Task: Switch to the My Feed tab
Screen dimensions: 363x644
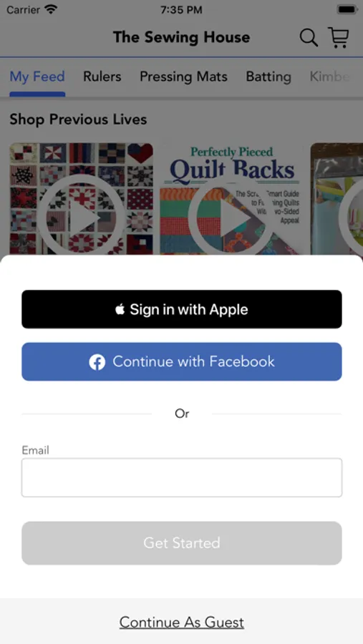Action: [x=37, y=77]
